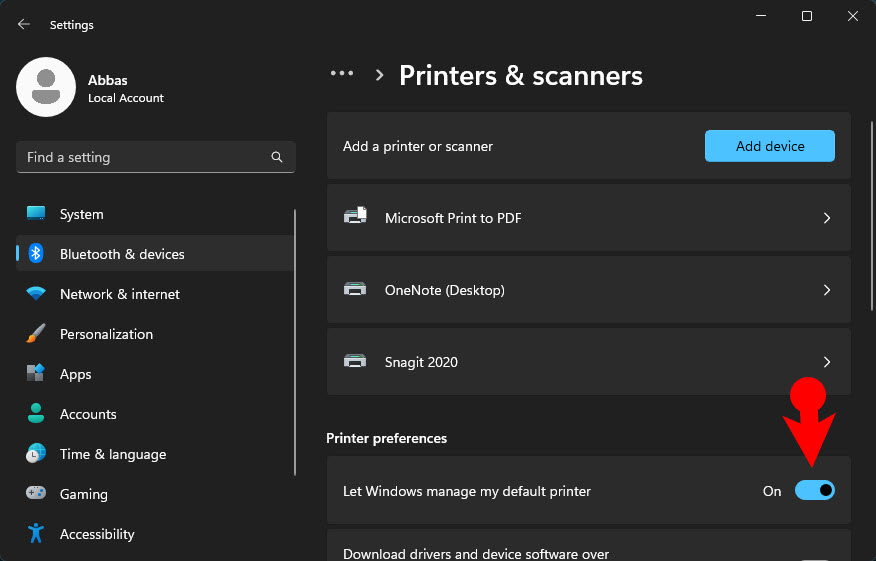The width and height of the screenshot is (876, 561).
Task: Select Gaming in the settings sidebar
Action: click(84, 494)
